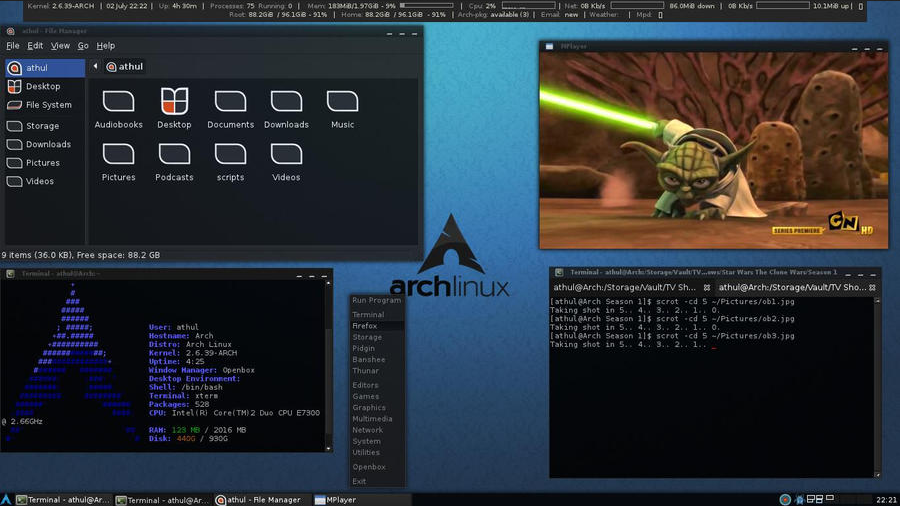This screenshot has height=506, width=900.
Task: Close the second terminal tab
Action: pyautogui.click(x=872, y=287)
